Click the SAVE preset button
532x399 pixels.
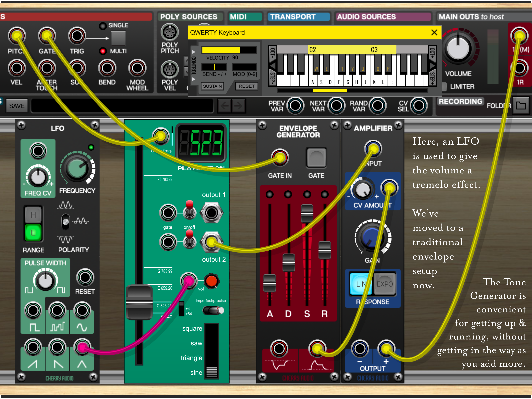pyautogui.click(x=17, y=106)
